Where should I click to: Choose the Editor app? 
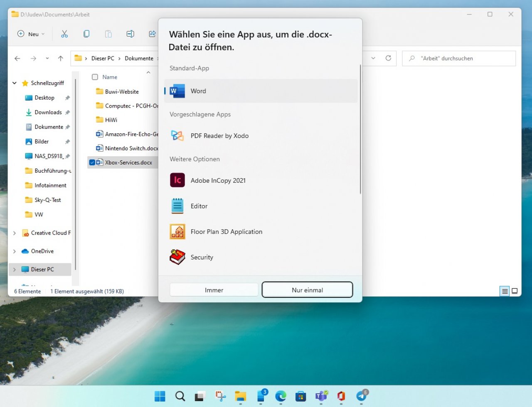[261, 206]
